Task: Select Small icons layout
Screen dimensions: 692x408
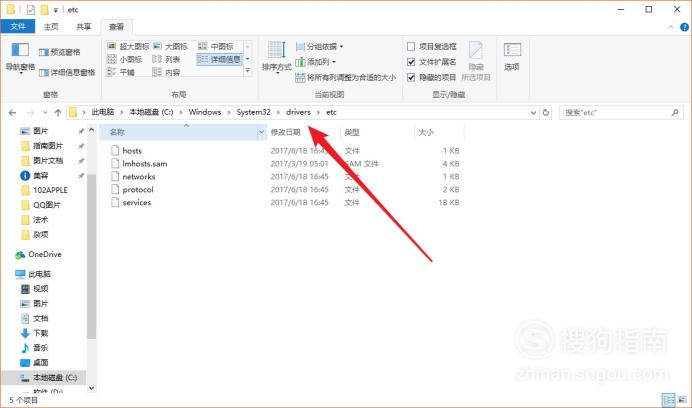Action: click(x=125, y=59)
